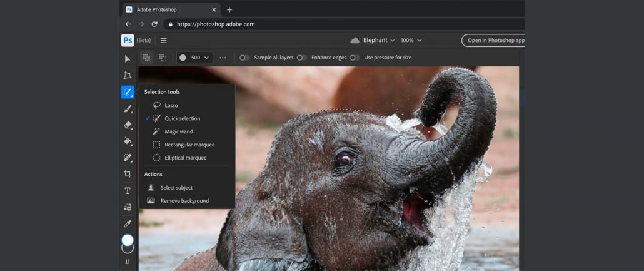Open the white foreground color swatch

pyautogui.click(x=128, y=240)
